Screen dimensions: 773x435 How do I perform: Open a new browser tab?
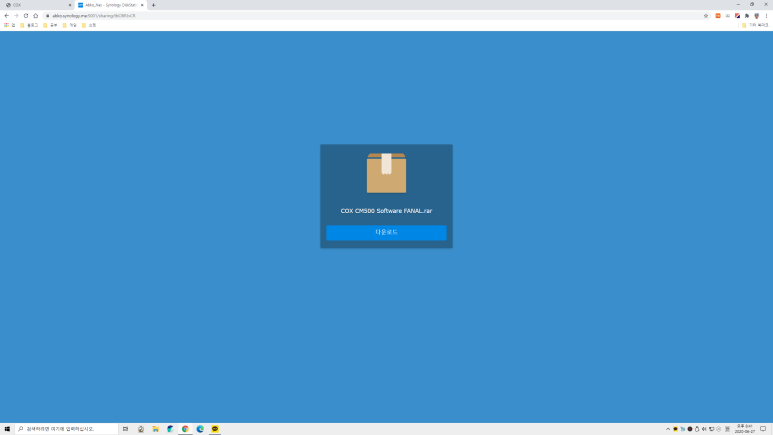point(153,5)
